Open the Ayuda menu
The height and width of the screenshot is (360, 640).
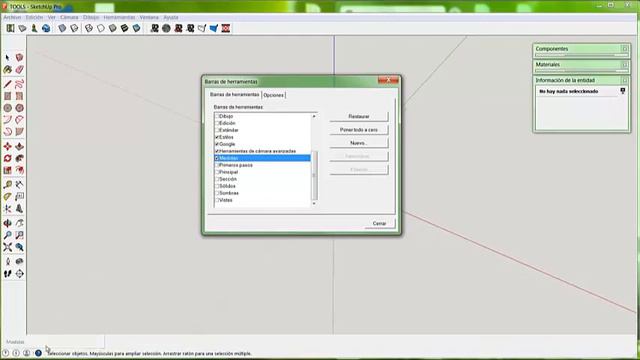pyautogui.click(x=171, y=18)
